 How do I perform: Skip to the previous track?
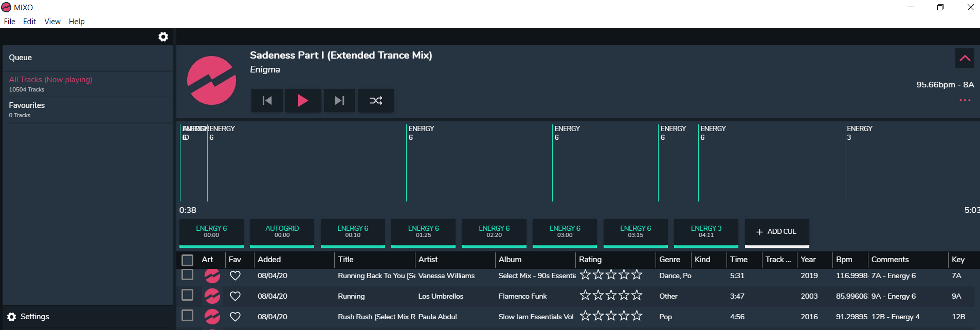[267, 101]
